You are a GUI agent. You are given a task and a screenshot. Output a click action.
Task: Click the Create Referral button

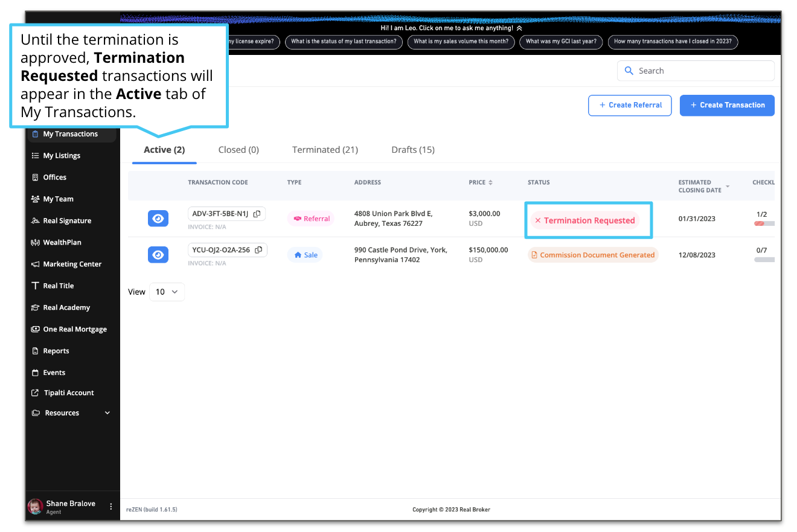(630, 105)
